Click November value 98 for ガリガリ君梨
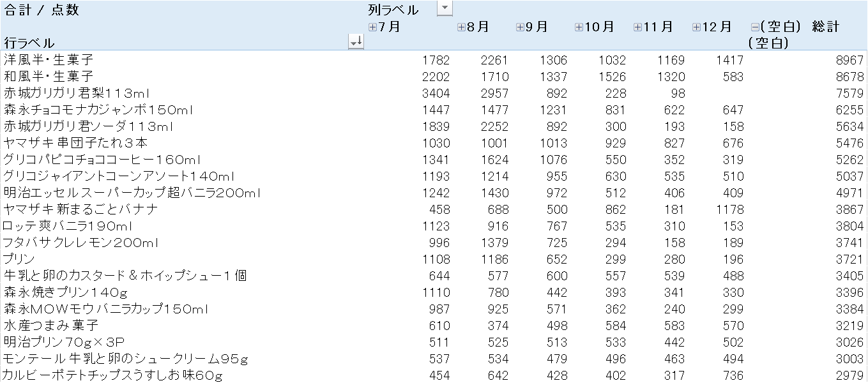868x383 pixels. [678, 93]
